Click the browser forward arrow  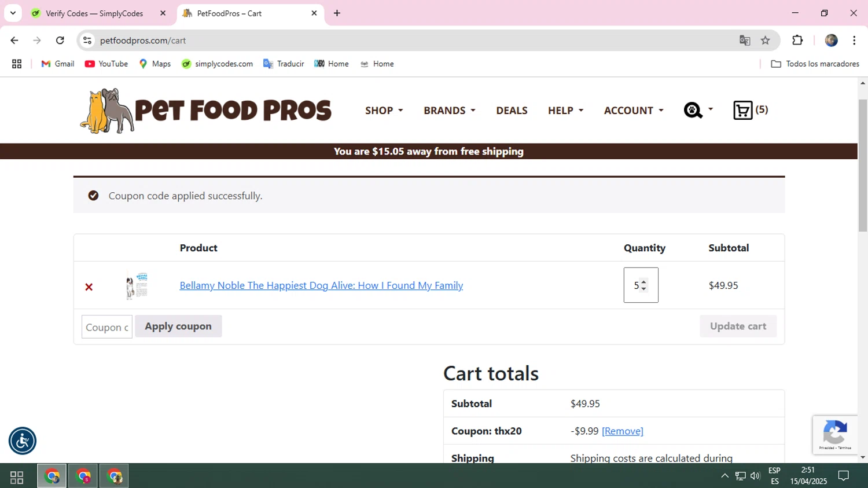tap(37, 41)
